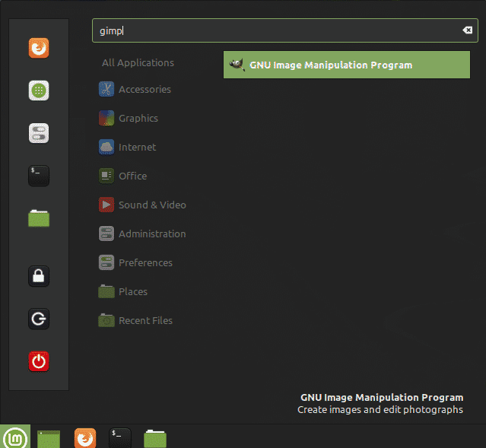Open System Settings from the favorites sidebar

click(x=39, y=133)
